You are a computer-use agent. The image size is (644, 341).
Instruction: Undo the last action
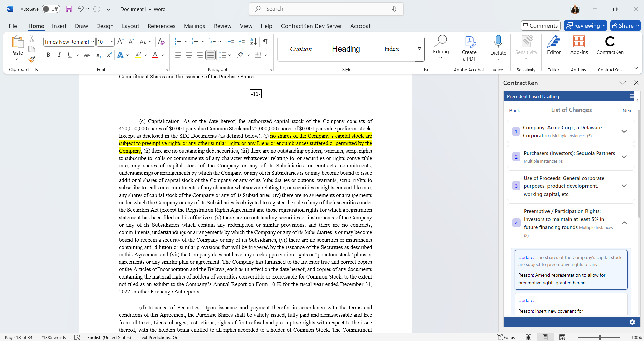[x=80, y=9]
